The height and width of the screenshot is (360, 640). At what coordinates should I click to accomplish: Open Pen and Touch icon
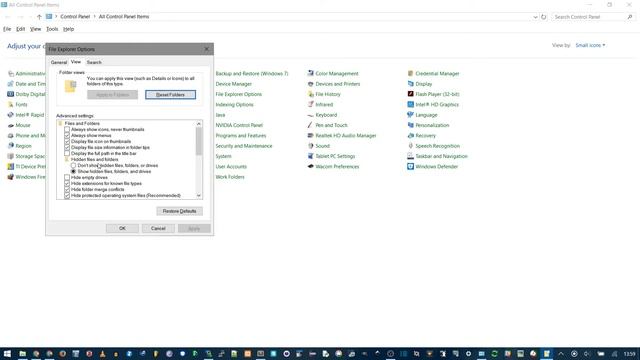tap(311, 125)
